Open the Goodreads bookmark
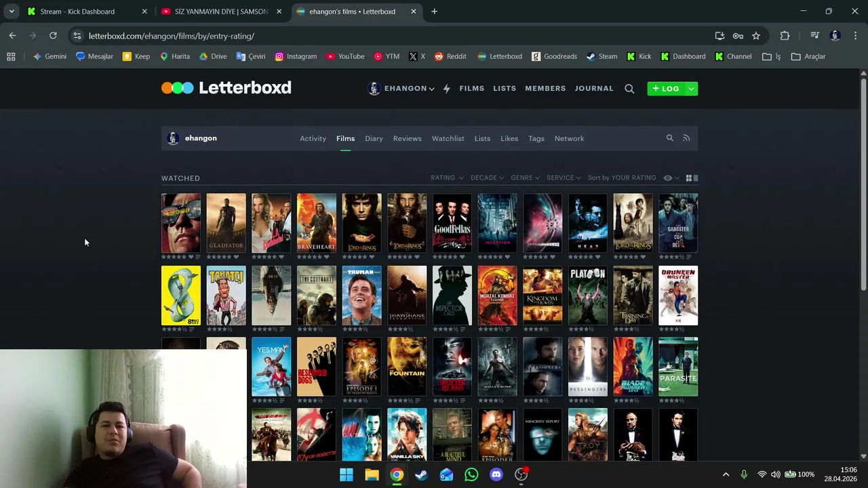The height and width of the screenshot is (488, 868). (x=554, y=56)
